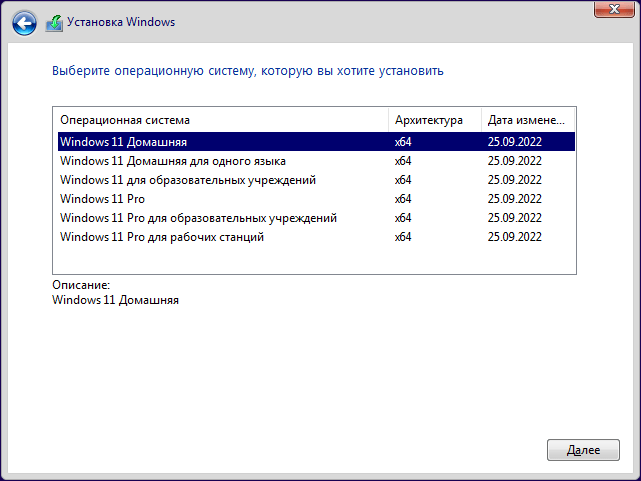641x481 pixels.
Task: Click the back arrow button
Action: [25, 20]
